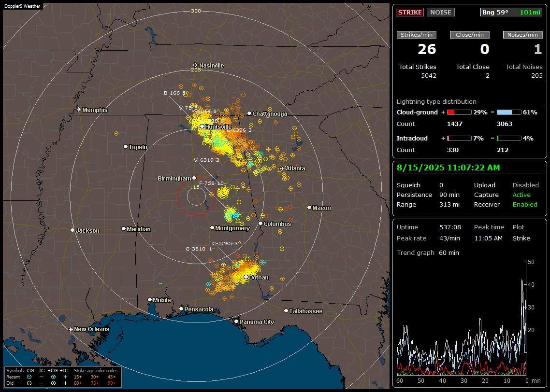Click the Doppler5 Weather title label
Screen dimensions: 550x392
click(x=22, y=6)
